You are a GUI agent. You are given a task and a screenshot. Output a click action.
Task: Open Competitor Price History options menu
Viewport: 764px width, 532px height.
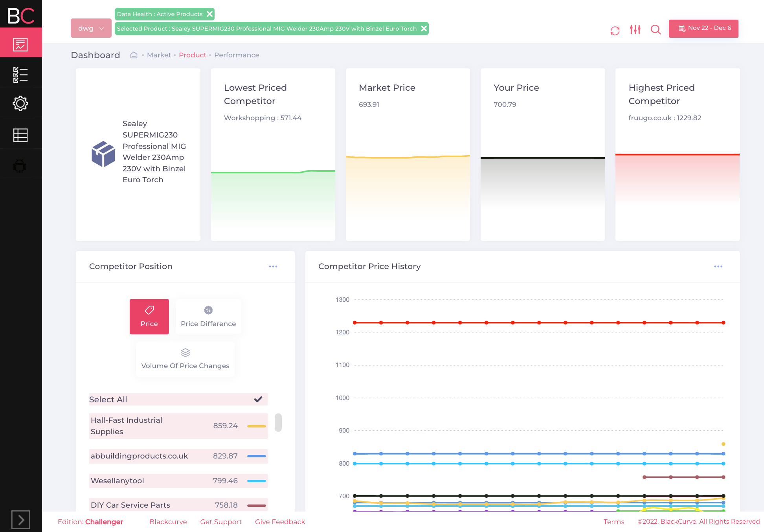point(718,266)
